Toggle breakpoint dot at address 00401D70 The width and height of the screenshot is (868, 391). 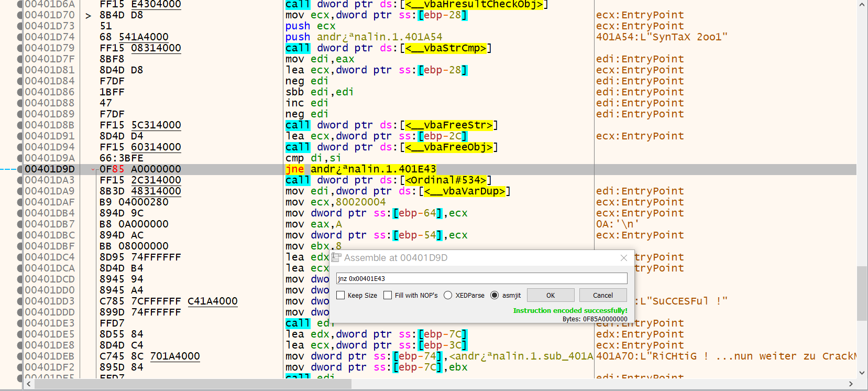coord(20,15)
